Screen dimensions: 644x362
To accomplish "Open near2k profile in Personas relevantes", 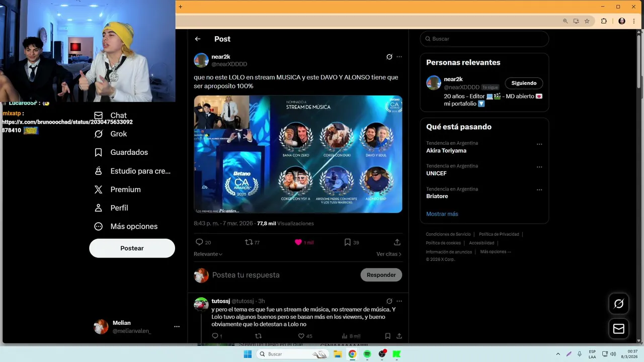I will point(453,79).
